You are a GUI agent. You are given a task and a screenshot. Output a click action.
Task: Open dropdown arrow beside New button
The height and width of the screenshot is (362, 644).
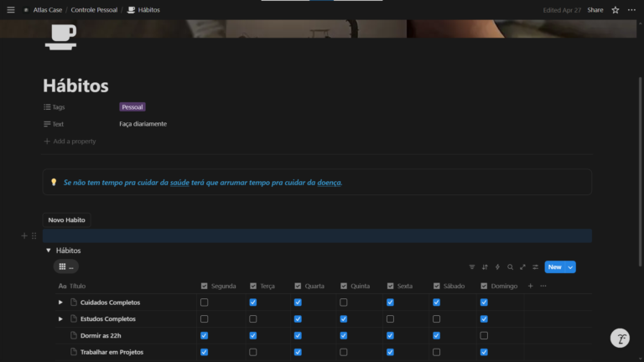point(571,267)
